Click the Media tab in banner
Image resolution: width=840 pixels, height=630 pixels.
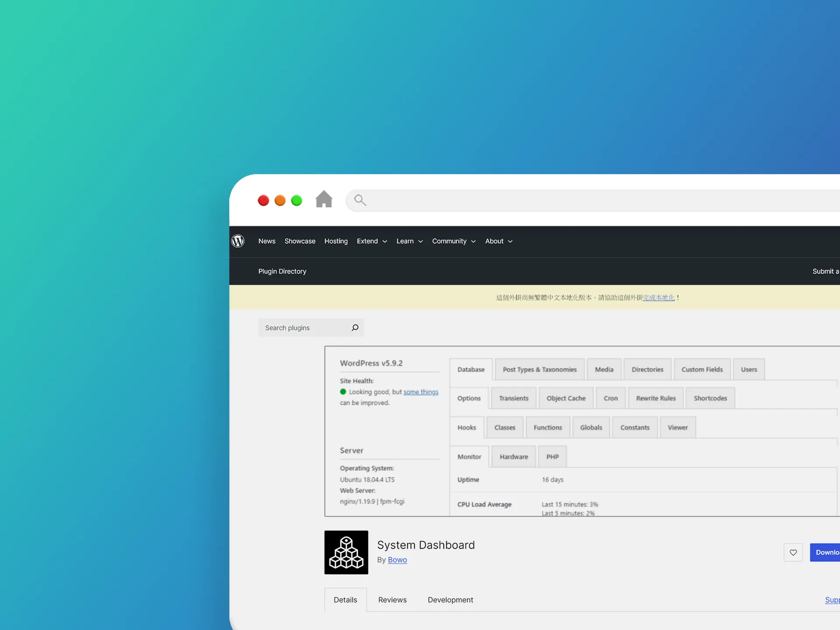pos(604,370)
